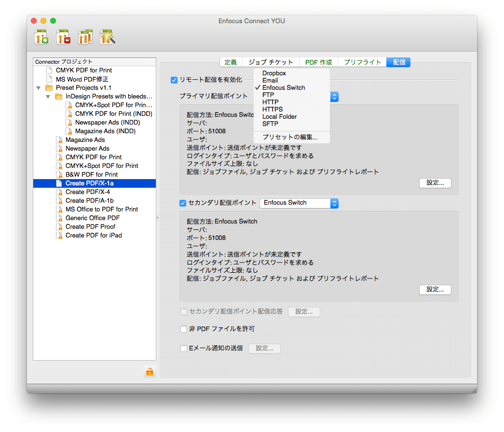Check the Eメール通知の送信 checkbox
The image size is (504, 432).
tap(184, 348)
